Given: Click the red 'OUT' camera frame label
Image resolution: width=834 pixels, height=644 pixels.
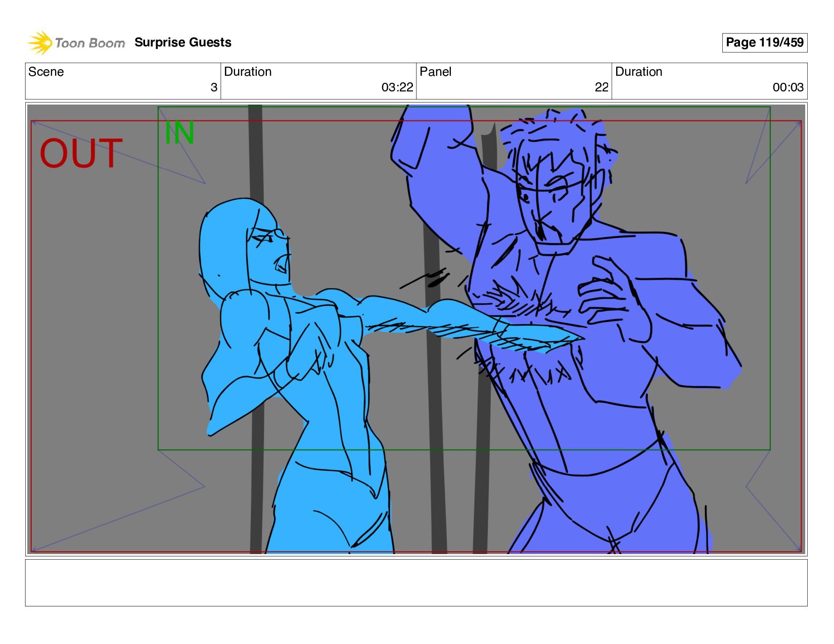Looking at the screenshot, I should [x=81, y=154].
